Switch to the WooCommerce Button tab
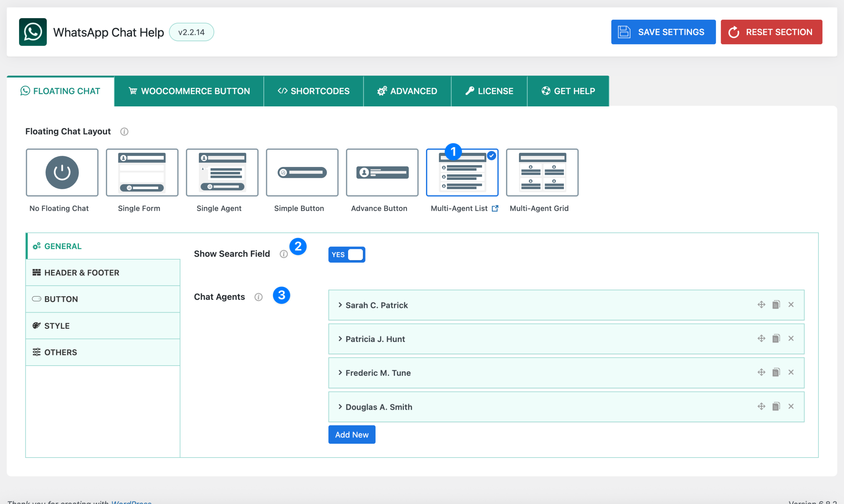 click(x=189, y=91)
